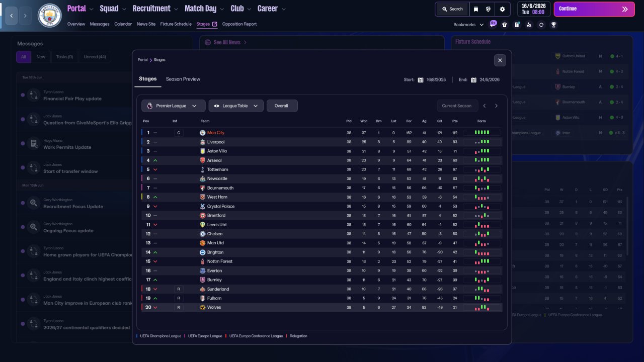Open the shirt bookmark icon
The width and height of the screenshot is (644, 362).
tap(505, 25)
